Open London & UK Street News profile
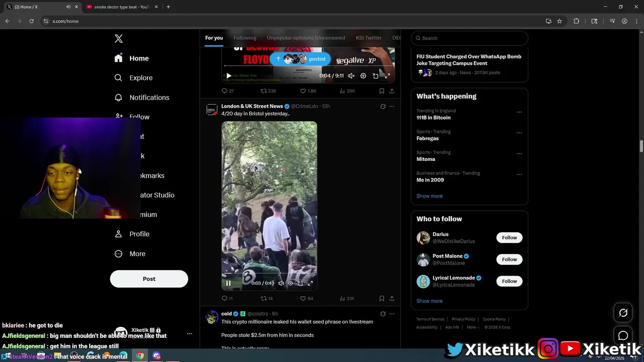 pyautogui.click(x=252, y=106)
